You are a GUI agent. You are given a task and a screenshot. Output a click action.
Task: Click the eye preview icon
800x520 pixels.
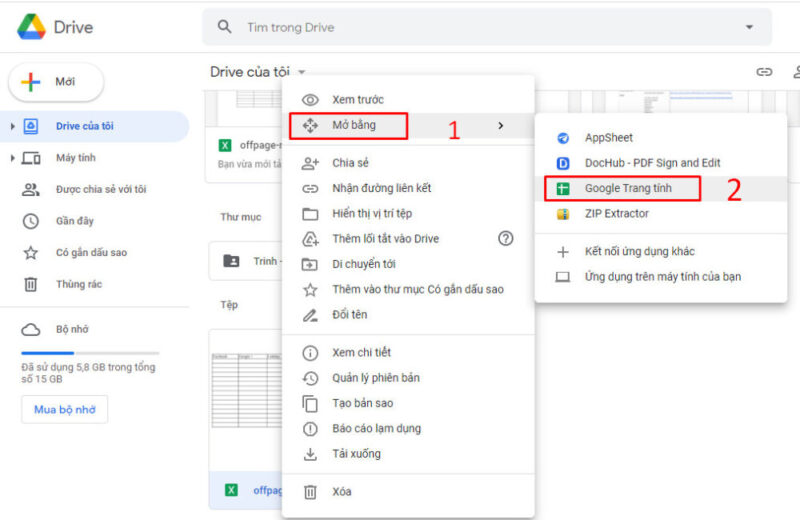coord(310,100)
